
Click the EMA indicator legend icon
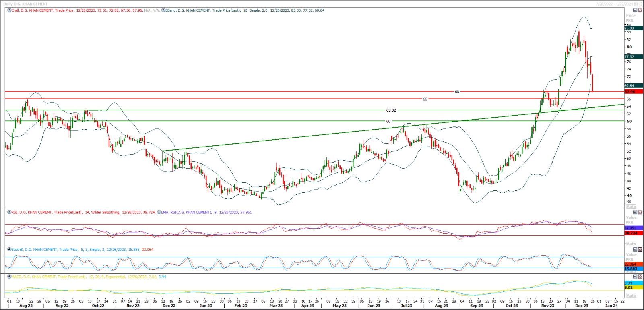point(159,212)
